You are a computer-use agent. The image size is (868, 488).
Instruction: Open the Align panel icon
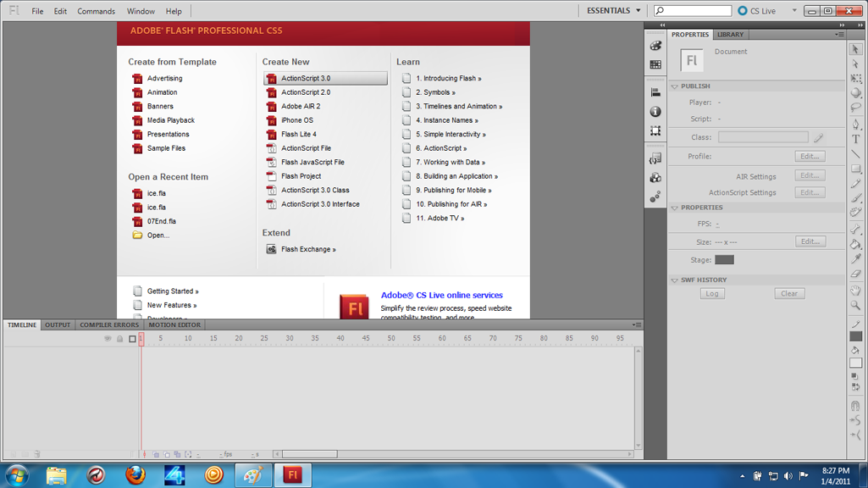[655, 92]
